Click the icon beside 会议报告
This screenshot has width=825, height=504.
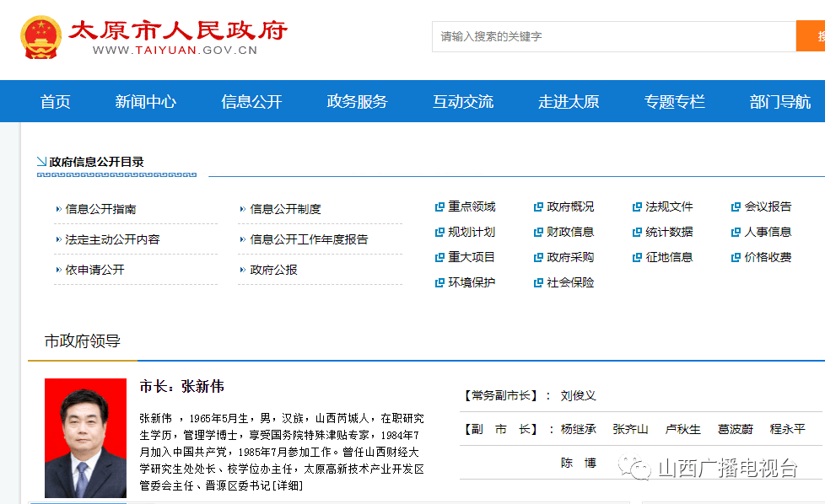point(736,207)
